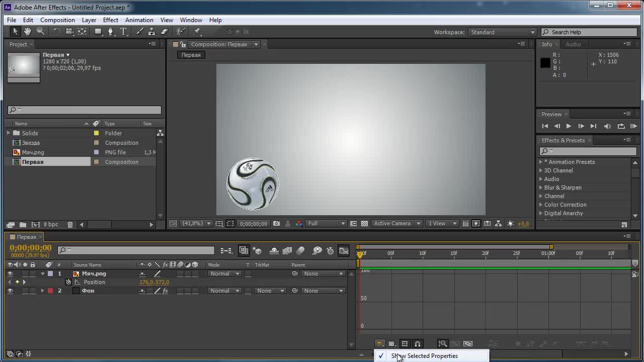Collapse Мяч.png layer properties
The width and height of the screenshot is (644, 362).
click(43, 274)
